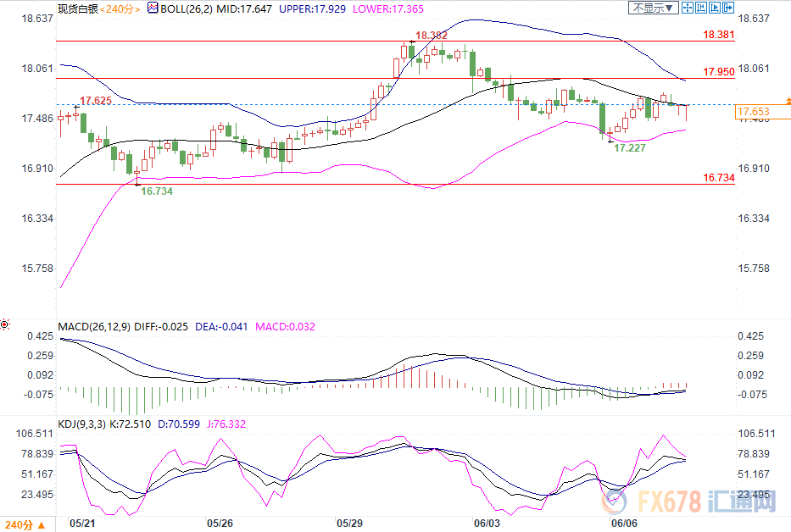Image resolution: width=791 pixels, height=532 pixels.
Task: Click the 05/29 date marker on time axis
Action: (348, 524)
